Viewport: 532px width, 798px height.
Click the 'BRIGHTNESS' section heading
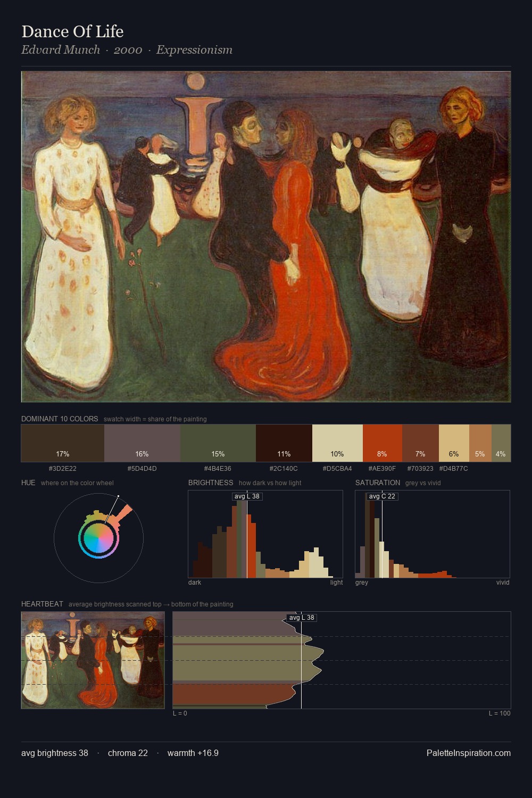coord(211,483)
